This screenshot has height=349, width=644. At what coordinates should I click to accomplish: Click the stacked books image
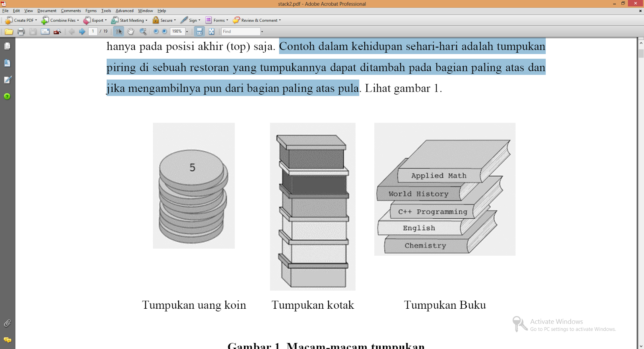(445, 189)
